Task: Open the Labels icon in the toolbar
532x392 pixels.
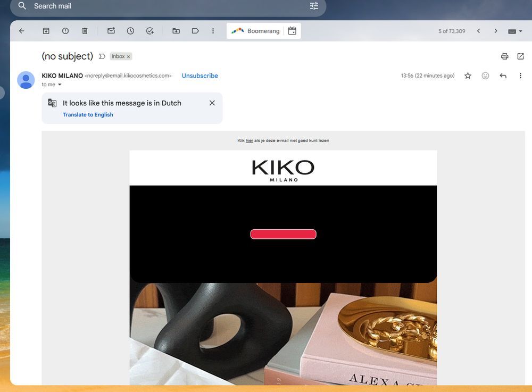Action: [195, 31]
